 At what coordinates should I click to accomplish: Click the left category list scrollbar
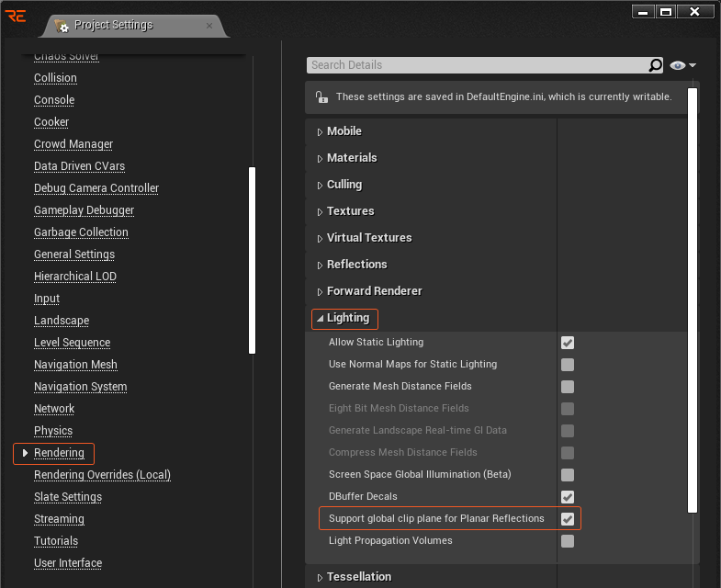tap(252, 259)
